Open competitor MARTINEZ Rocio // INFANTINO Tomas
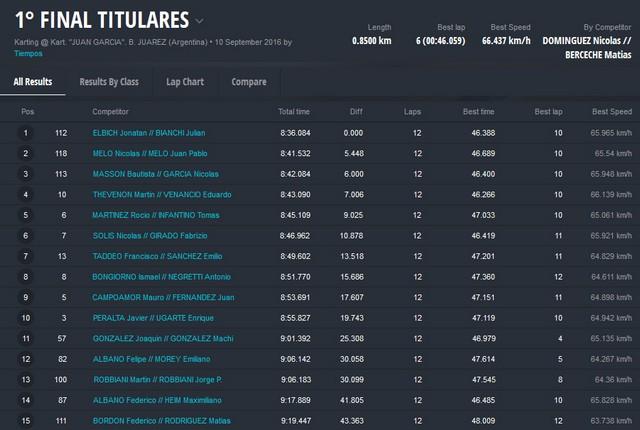 (x=156, y=215)
